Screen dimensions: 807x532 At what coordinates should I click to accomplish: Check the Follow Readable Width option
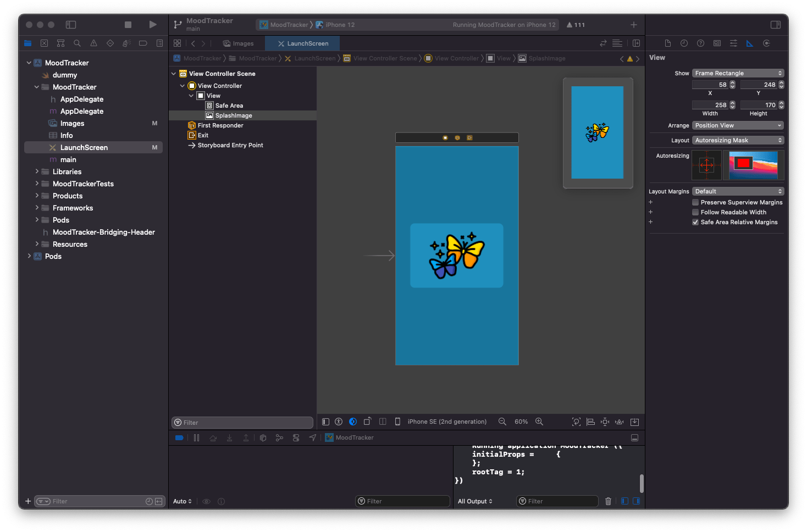tap(695, 212)
